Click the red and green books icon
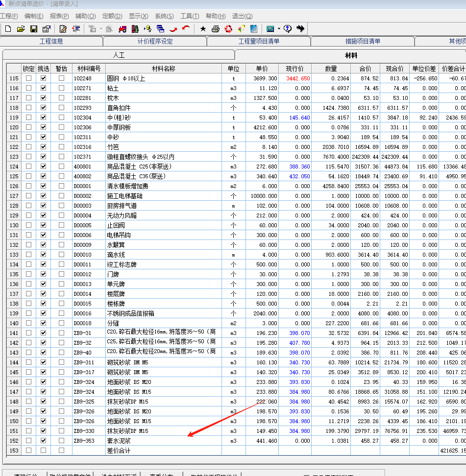466x476 pixels. [x=135, y=29]
